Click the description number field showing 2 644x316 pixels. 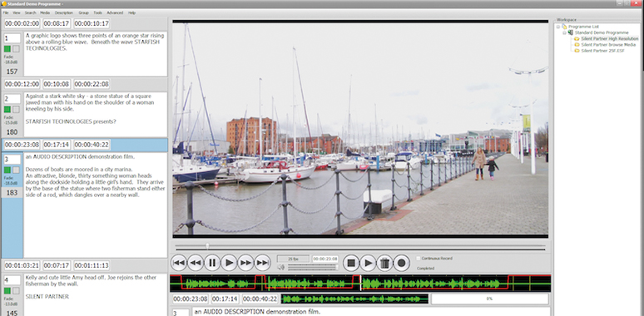12,99
